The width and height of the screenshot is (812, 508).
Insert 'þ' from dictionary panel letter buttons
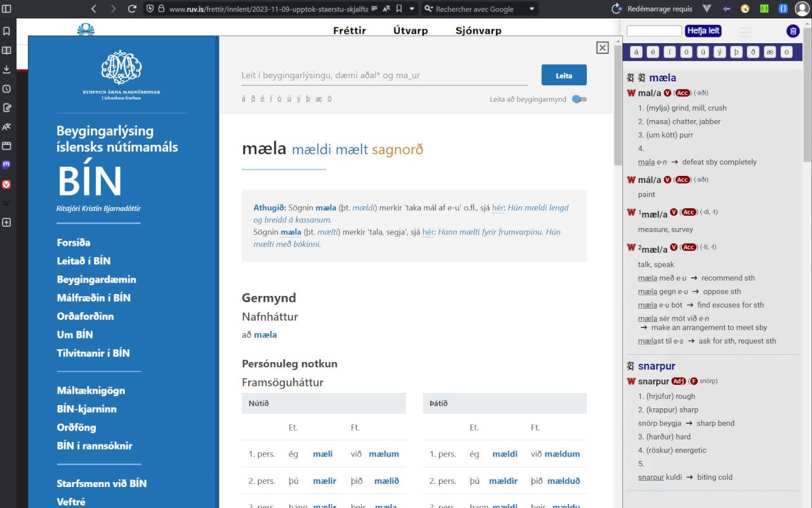[x=737, y=52]
